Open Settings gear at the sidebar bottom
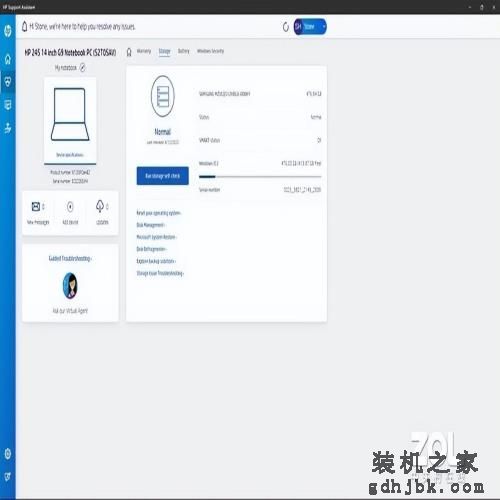Viewport: 500px width, 500px height. coord(8,453)
